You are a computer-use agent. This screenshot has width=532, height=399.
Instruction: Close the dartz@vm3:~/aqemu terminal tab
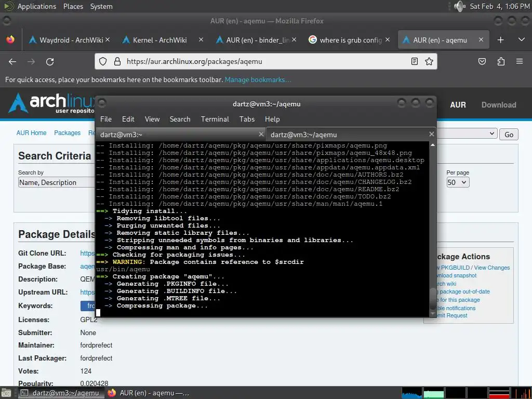(x=432, y=134)
